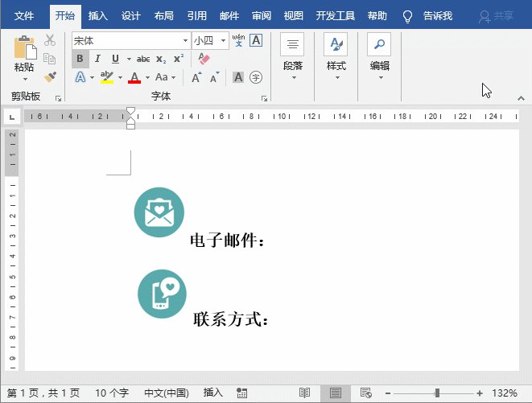
Task: Click the 132% zoom level button
Action: coord(504,393)
